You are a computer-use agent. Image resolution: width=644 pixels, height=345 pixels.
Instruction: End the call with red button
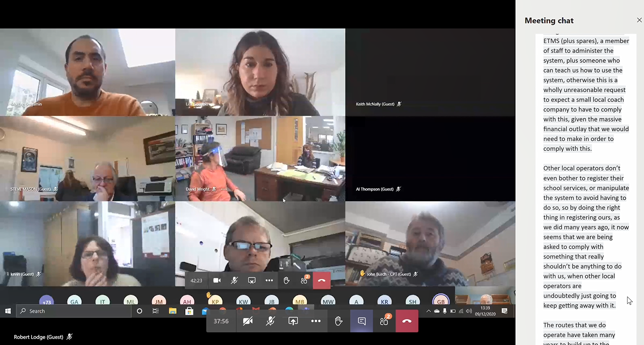tap(321, 280)
